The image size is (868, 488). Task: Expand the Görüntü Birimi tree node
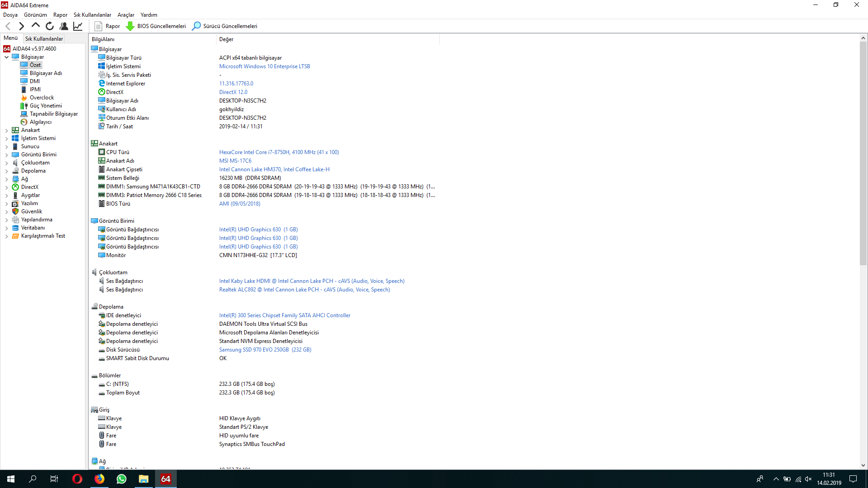(x=7, y=155)
